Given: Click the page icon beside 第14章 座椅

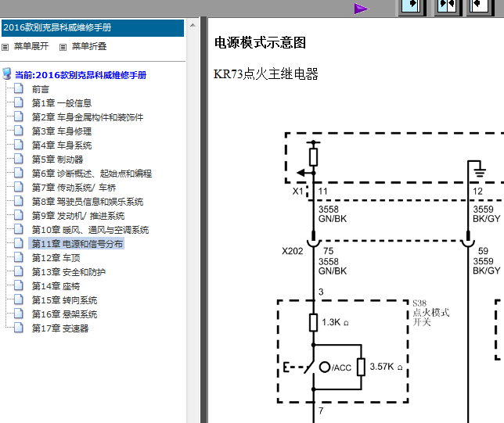Looking at the screenshot, I should pos(19,285).
